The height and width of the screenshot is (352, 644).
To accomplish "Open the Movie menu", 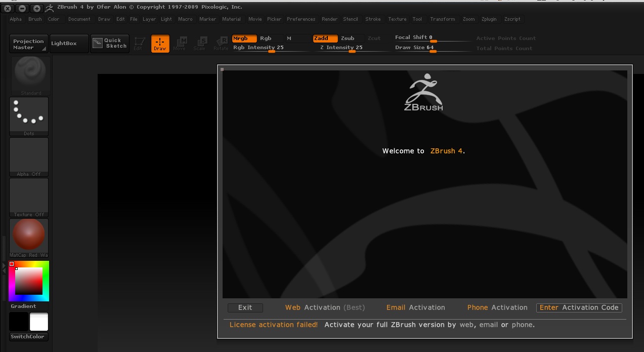I will pos(255,19).
